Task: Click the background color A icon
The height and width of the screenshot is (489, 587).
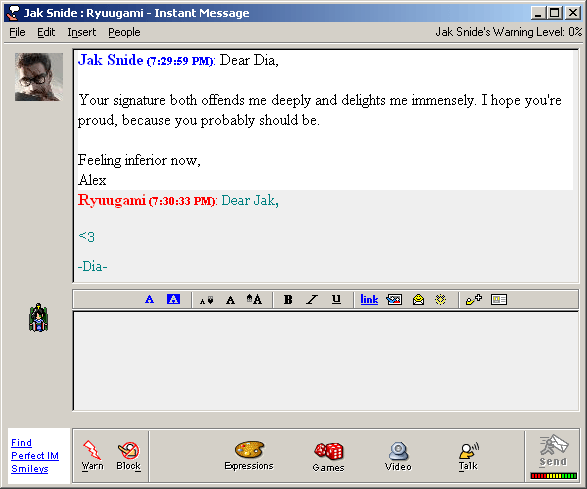Action: 173,300
